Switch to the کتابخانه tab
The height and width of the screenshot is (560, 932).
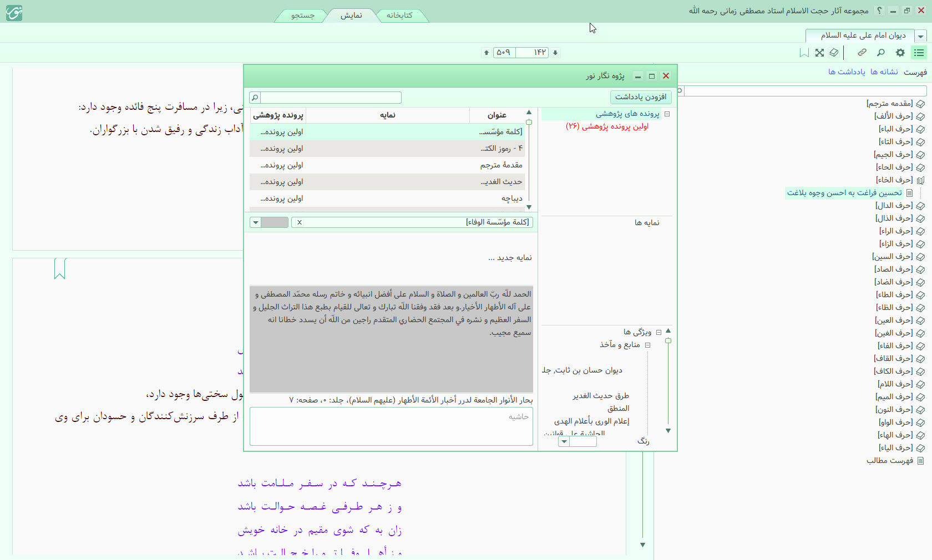(399, 15)
